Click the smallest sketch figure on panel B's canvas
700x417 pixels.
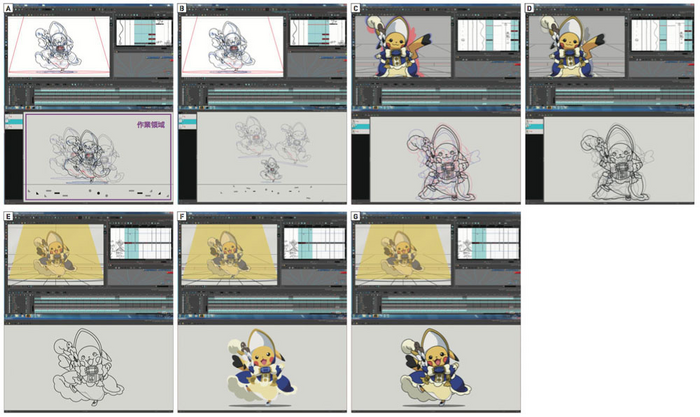coord(271,170)
